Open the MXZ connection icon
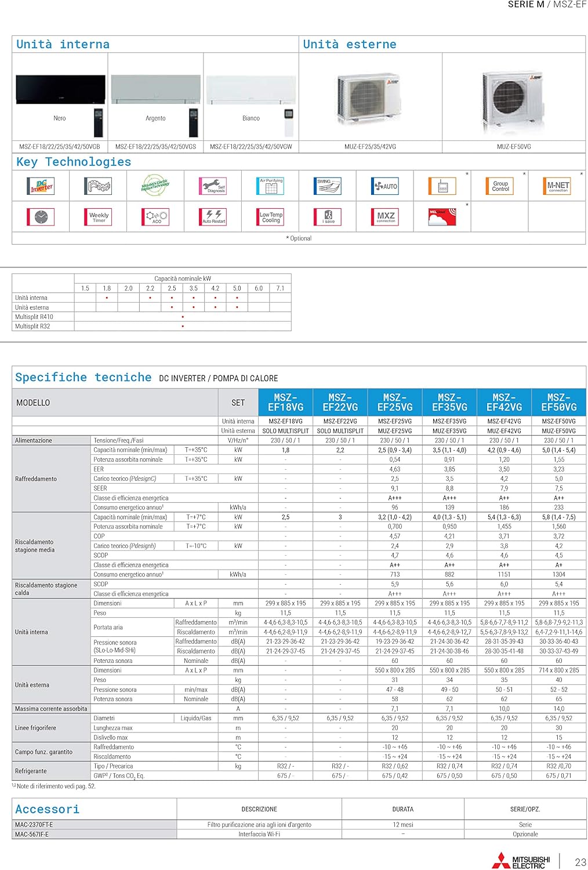Viewport: 588px width, 870px height. (x=385, y=217)
